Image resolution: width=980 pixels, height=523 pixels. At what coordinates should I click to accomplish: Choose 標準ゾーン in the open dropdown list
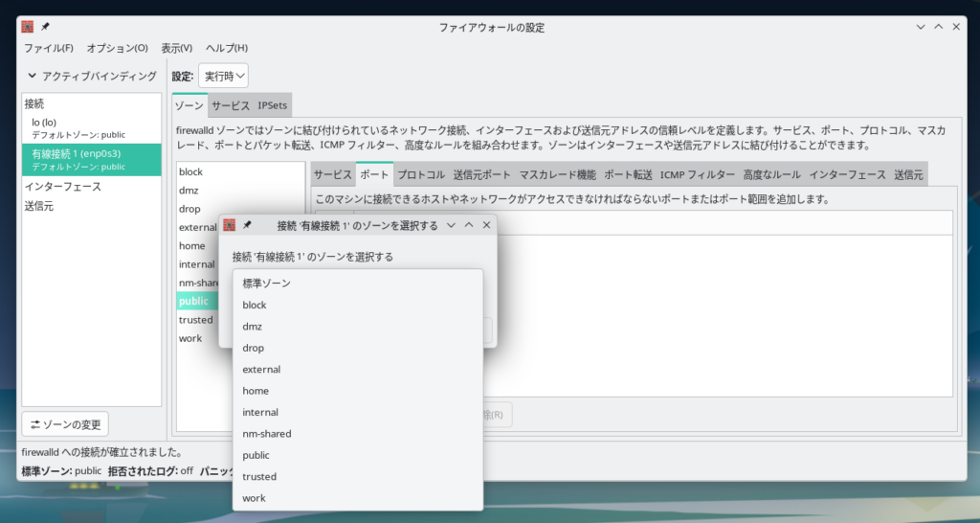pos(266,284)
